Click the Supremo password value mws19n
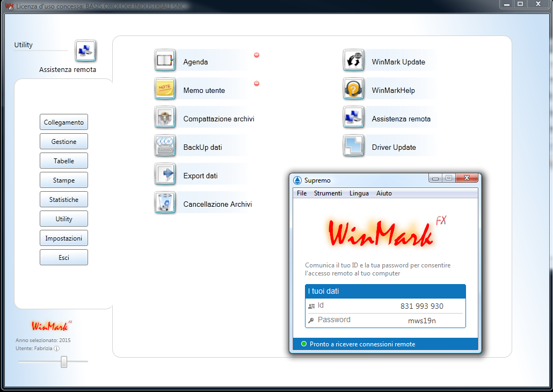Screen dimensions: 553x392 [422, 321]
